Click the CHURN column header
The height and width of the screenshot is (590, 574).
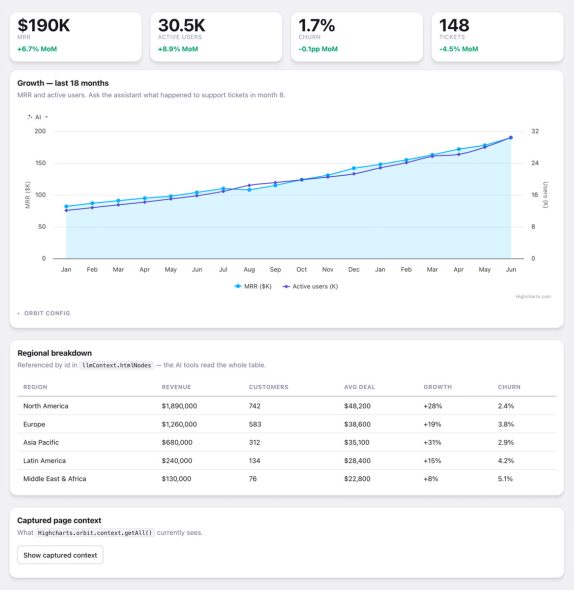click(x=509, y=387)
